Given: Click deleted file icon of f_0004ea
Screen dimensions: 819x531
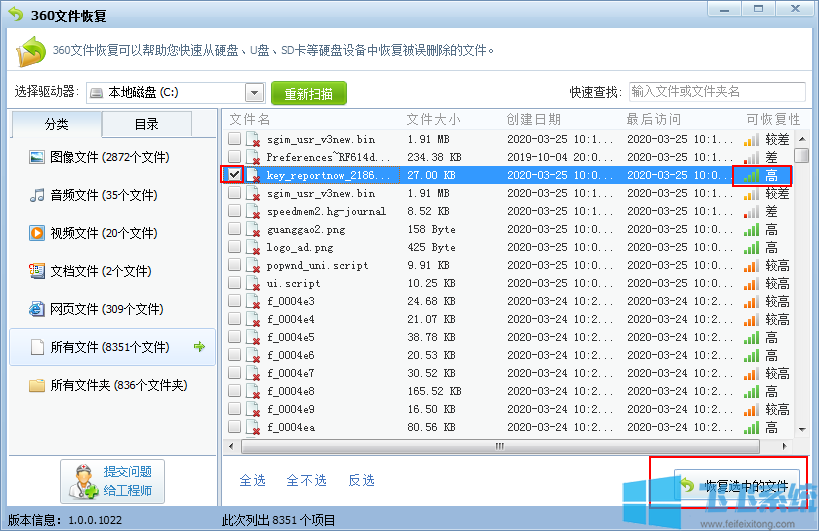Looking at the screenshot, I should pos(253,428).
